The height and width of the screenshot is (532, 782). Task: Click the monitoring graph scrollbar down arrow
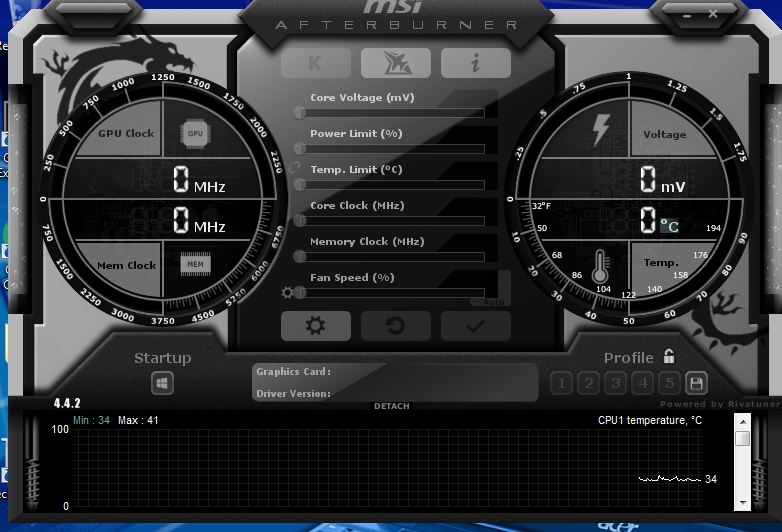tap(742, 503)
